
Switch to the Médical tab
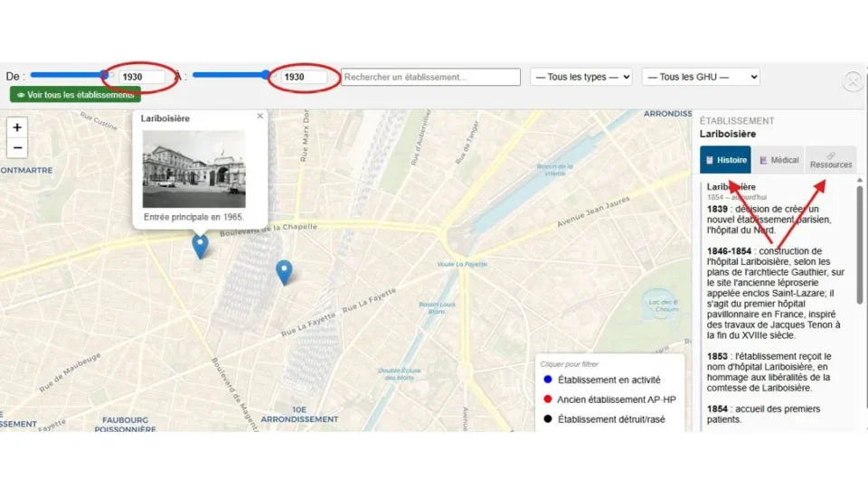pyautogui.click(x=778, y=160)
